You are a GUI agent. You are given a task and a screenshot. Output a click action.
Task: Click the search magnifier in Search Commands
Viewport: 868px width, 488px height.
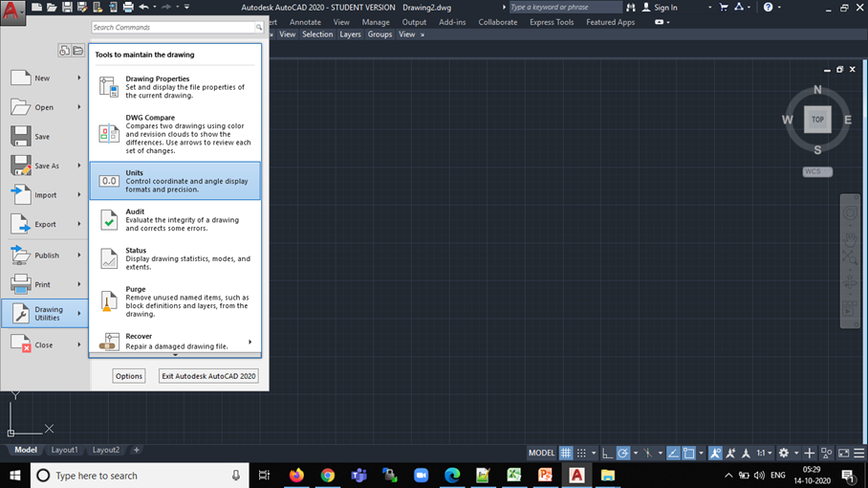click(258, 27)
